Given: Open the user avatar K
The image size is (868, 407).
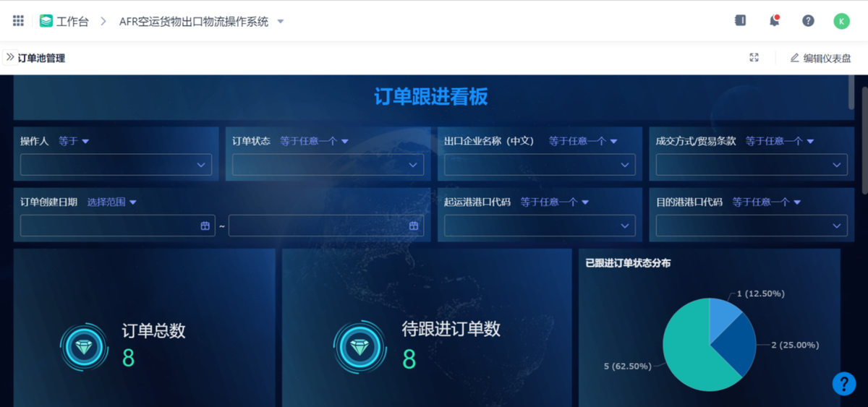Looking at the screenshot, I should (x=841, y=21).
